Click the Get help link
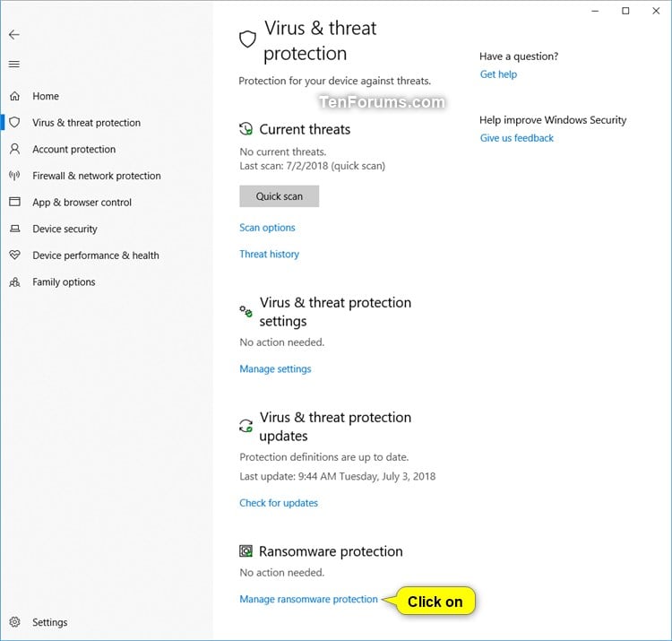Screen dimensions: 672x641 tap(498, 74)
